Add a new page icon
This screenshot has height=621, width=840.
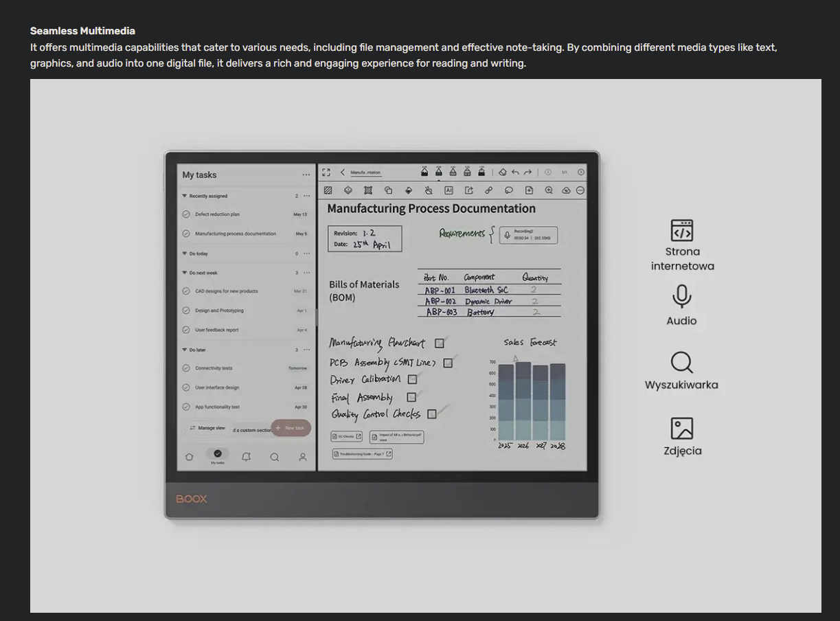[529, 190]
